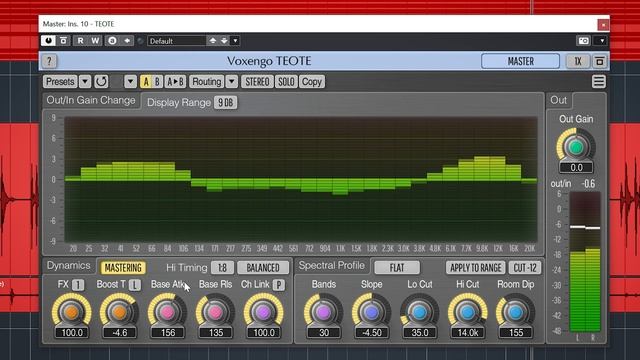The width and height of the screenshot is (640, 360).
Task: Click the A/B compare setting icon
Action: point(112,41)
